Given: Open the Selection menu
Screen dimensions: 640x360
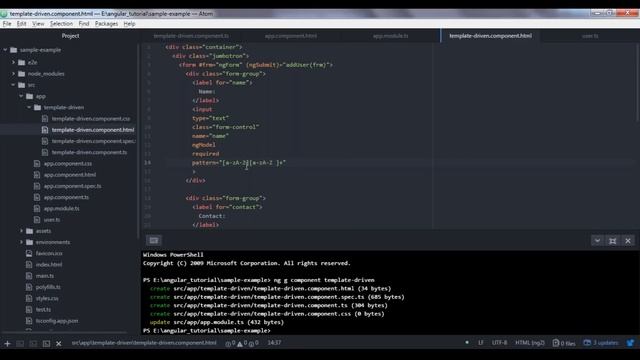Looking at the screenshot, I should pyautogui.click(x=61, y=24).
